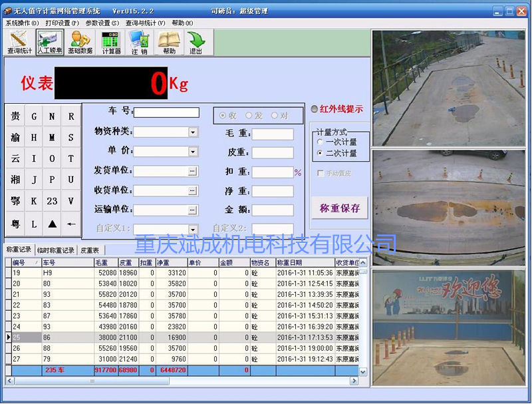The image size is (532, 404).
Task: Open the 参数设置(S) menu
Action: [x=102, y=23]
